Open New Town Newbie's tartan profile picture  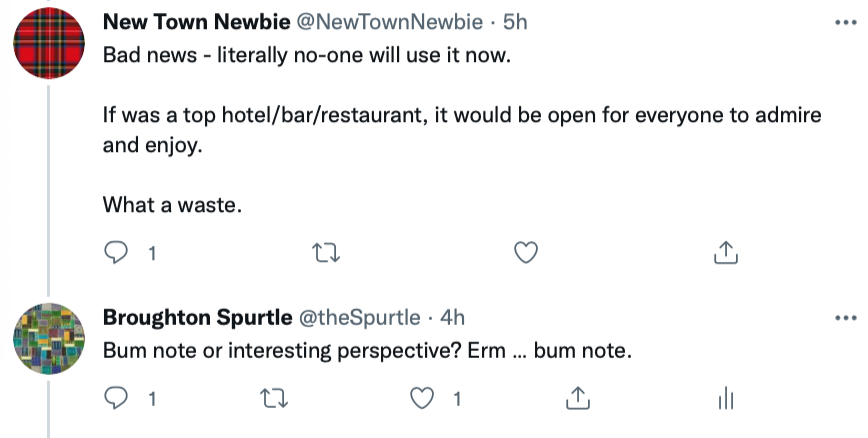click(x=49, y=43)
